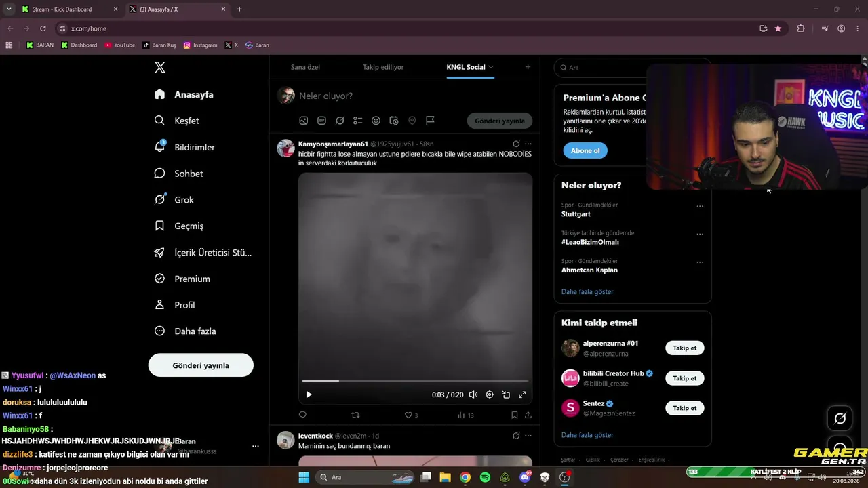Open Keşfet explore page

pyautogui.click(x=176, y=121)
